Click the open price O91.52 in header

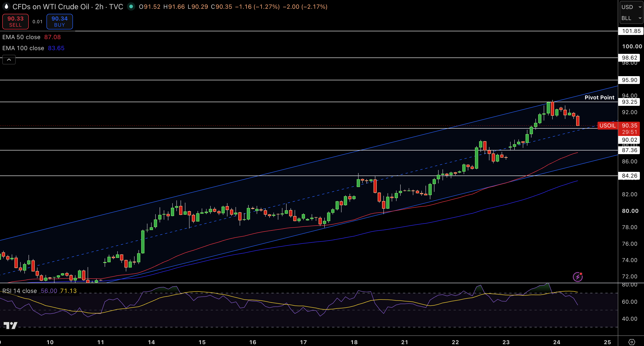tap(150, 7)
